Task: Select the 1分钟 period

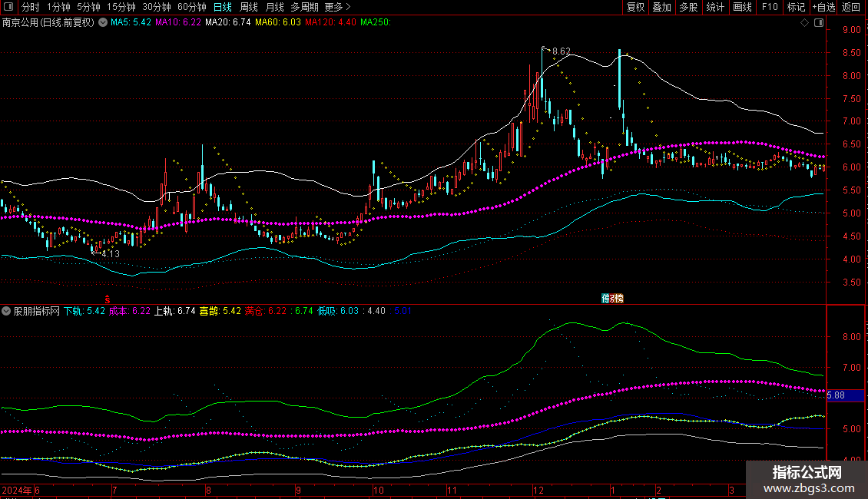Action: (x=58, y=7)
